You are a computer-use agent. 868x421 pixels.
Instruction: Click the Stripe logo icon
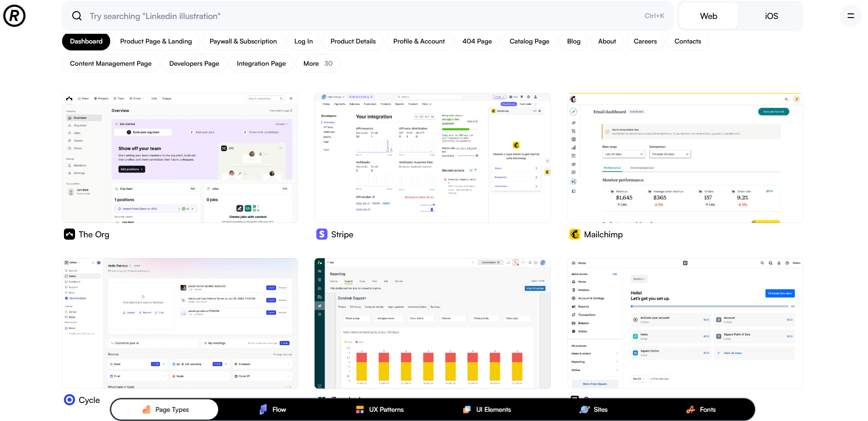tap(322, 234)
